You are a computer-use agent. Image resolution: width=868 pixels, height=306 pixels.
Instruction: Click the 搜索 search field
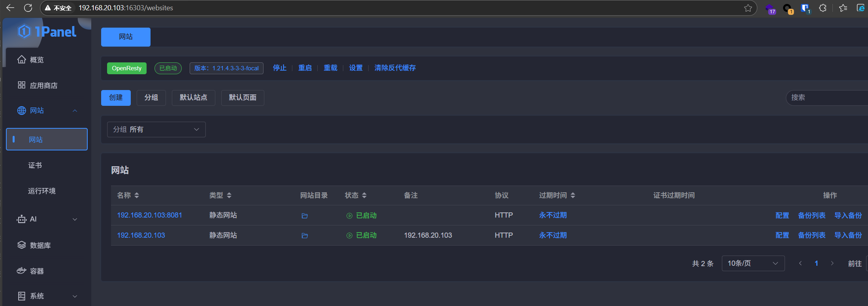826,98
